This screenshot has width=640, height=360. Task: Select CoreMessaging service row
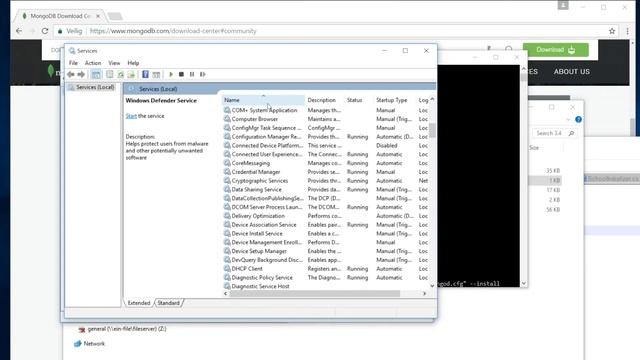326,163
